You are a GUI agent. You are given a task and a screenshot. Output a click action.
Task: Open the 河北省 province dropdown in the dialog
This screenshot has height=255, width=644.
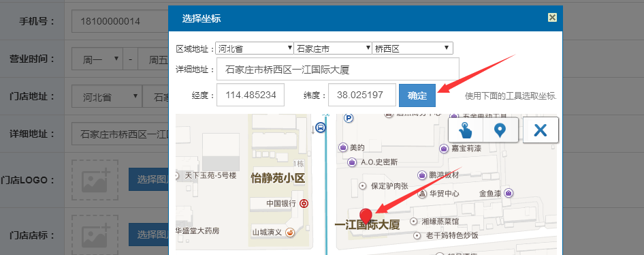(255, 48)
